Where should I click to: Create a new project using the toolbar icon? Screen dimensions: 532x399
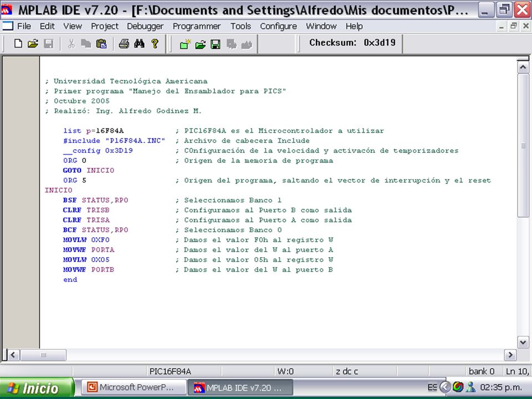coord(185,44)
